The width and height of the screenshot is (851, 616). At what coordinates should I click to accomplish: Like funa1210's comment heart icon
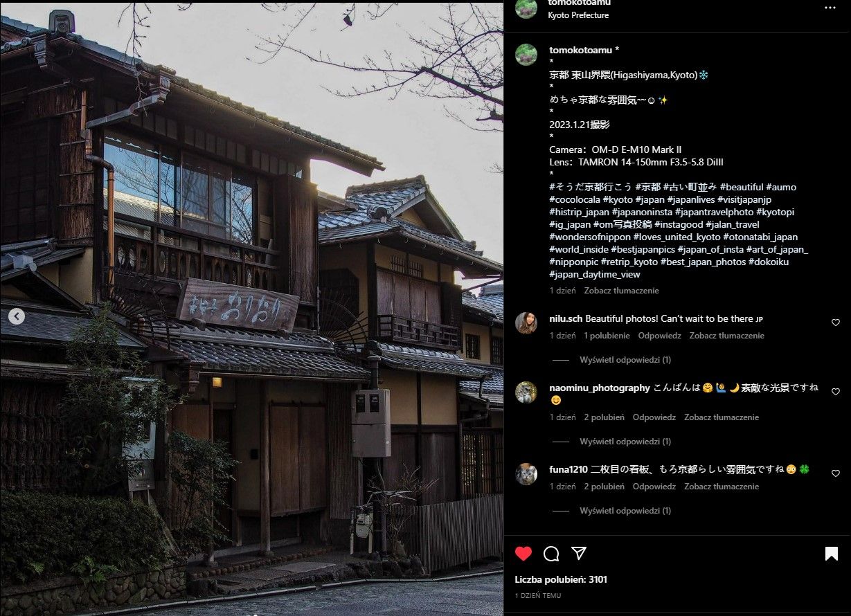tap(836, 473)
